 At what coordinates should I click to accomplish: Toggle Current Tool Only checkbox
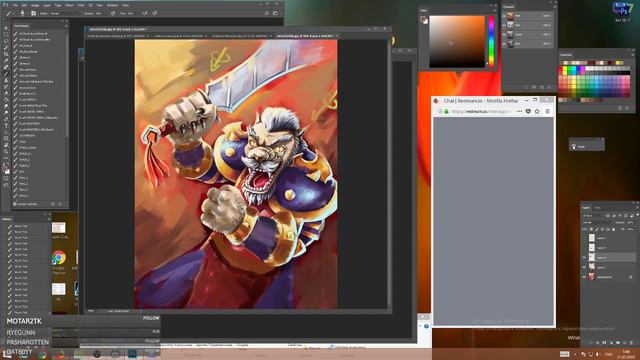[x=15, y=204]
